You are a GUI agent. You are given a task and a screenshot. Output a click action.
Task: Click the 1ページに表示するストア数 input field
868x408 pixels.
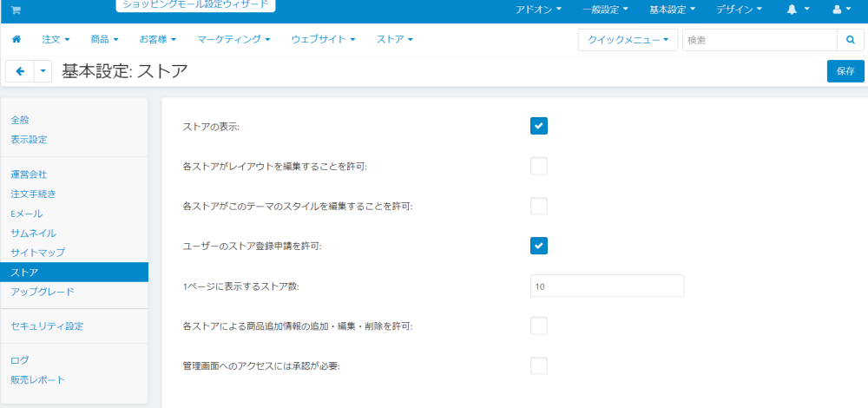[x=607, y=286]
